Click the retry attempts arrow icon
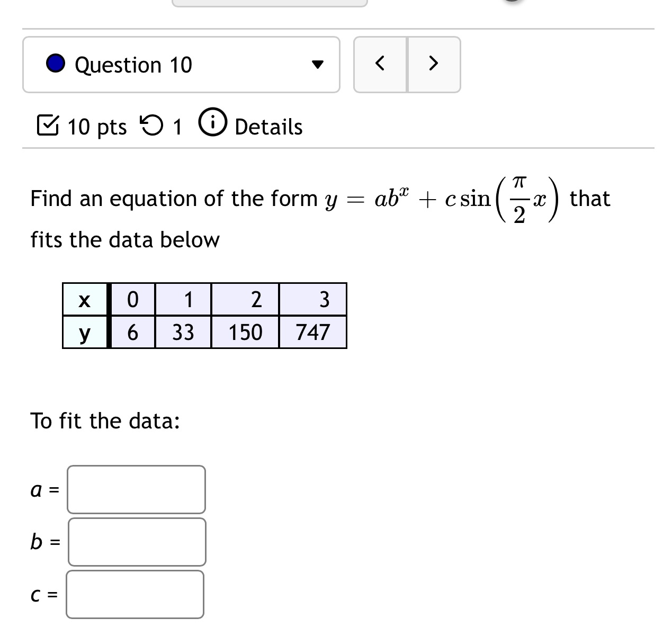 point(152,126)
